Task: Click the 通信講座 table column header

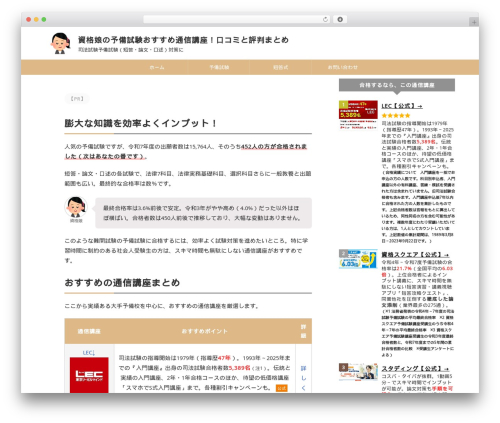Action: (x=89, y=331)
